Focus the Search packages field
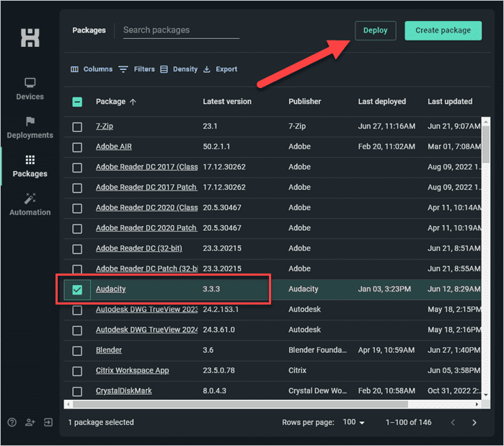 181,30
